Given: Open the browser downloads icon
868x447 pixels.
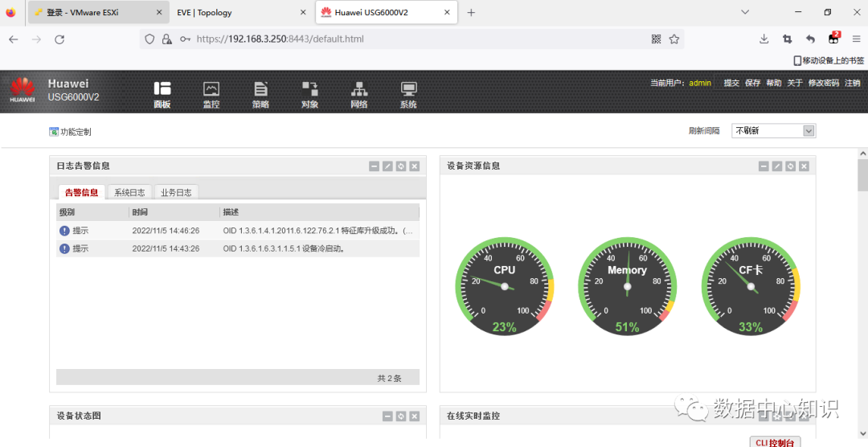Looking at the screenshot, I should (x=764, y=39).
